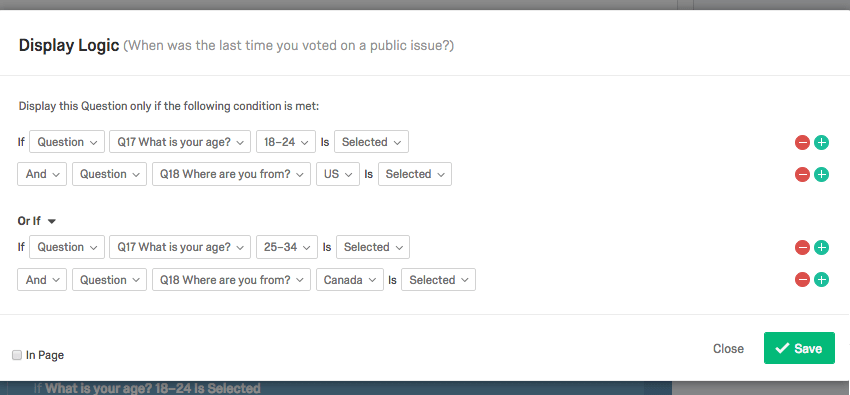Add condition after the 25–34 row with green plus
The width and height of the screenshot is (850, 395).
[x=822, y=248]
